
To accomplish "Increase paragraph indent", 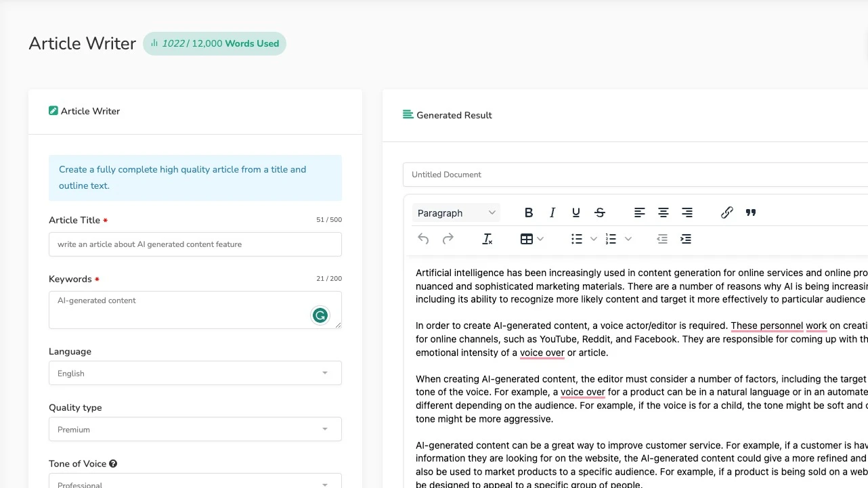I will coord(686,238).
